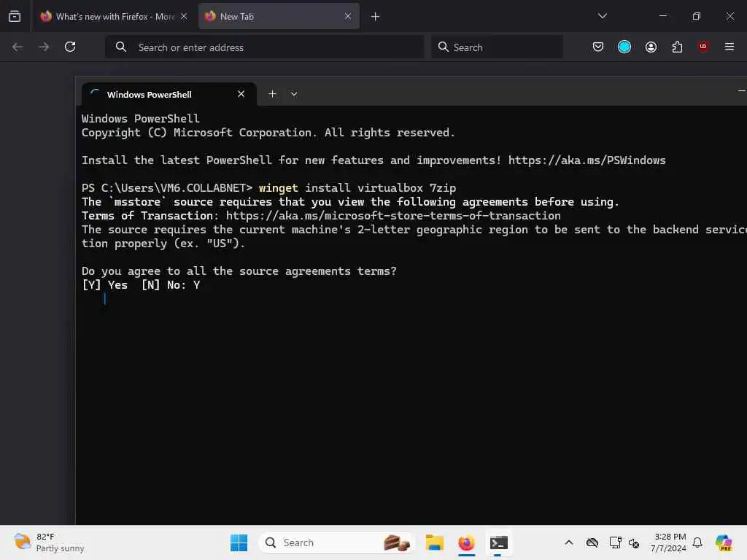Image resolution: width=747 pixels, height=560 pixels.
Task: Open File Explorer from taskbar
Action: [x=435, y=542]
